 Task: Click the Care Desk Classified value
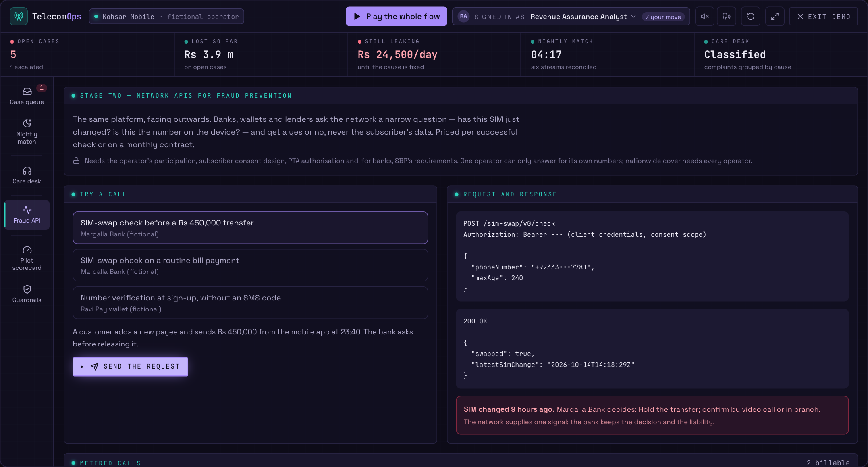735,54
